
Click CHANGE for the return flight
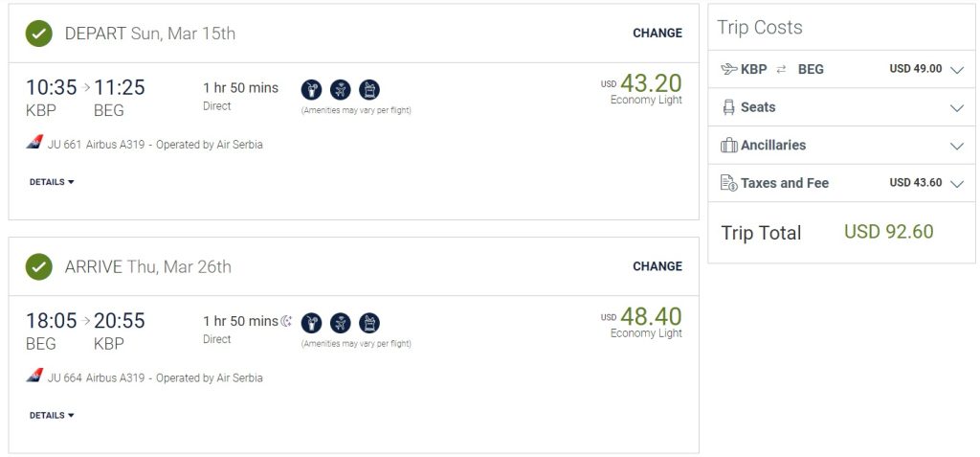pos(657,266)
